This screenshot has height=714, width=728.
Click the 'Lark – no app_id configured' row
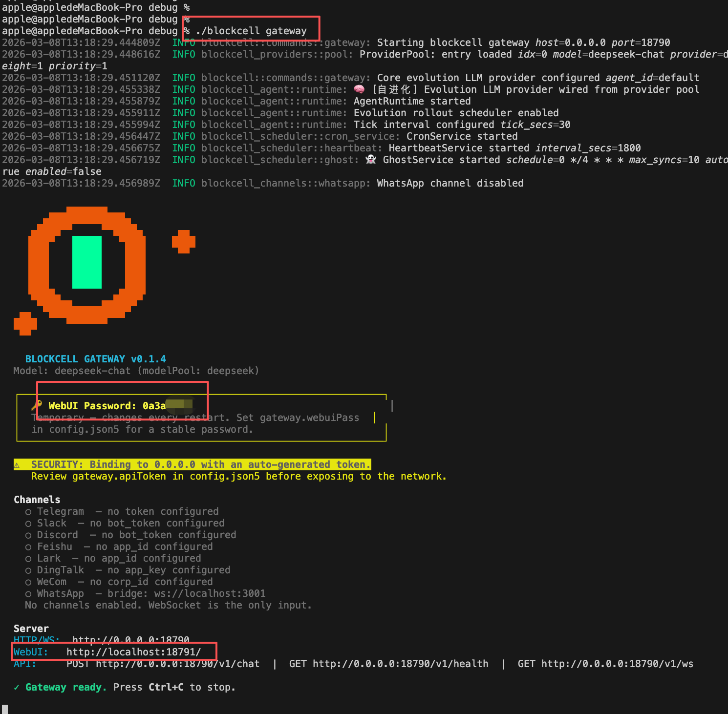113,558
